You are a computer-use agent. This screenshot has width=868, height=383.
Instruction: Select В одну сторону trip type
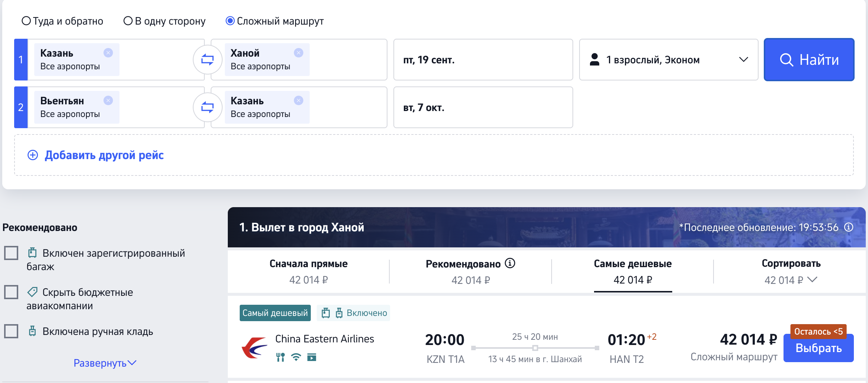[165, 21]
